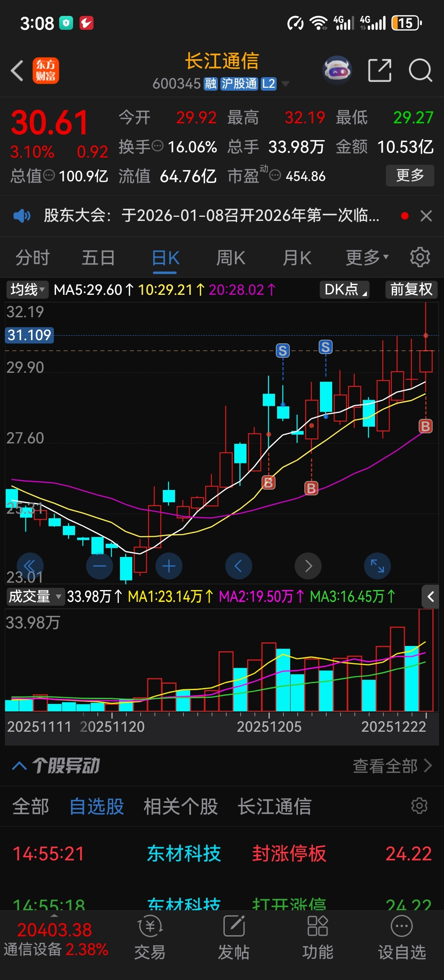The image size is (444, 980).
Task: Open the 均线 indicator dropdown
Action: pos(27,290)
